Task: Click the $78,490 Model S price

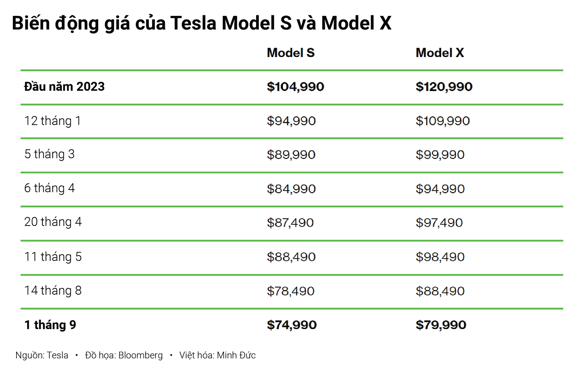Action: [290, 291]
